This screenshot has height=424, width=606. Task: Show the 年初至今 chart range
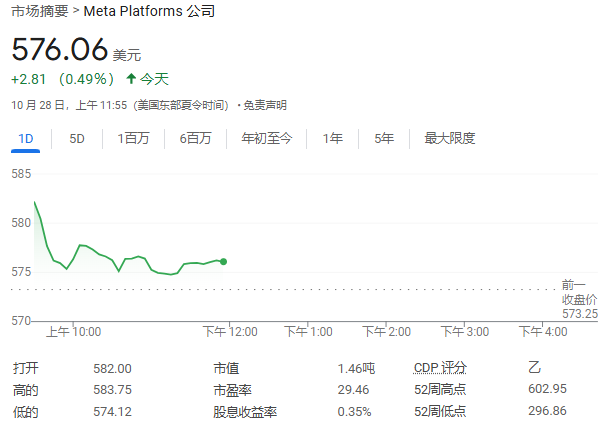pyautogui.click(x=266, y=139)
